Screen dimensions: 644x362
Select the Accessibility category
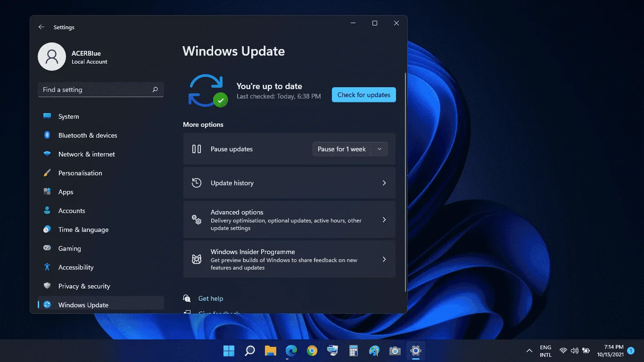[101, 267]
